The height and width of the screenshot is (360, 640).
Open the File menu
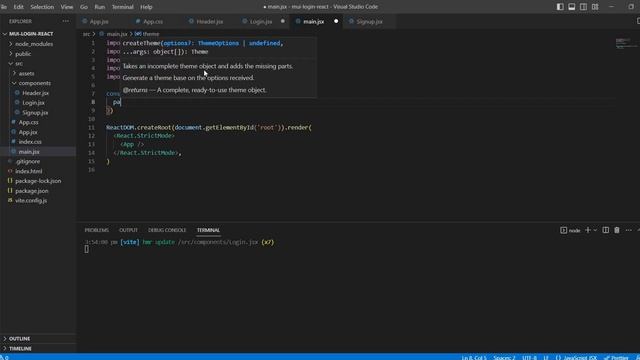pos(4,7)
